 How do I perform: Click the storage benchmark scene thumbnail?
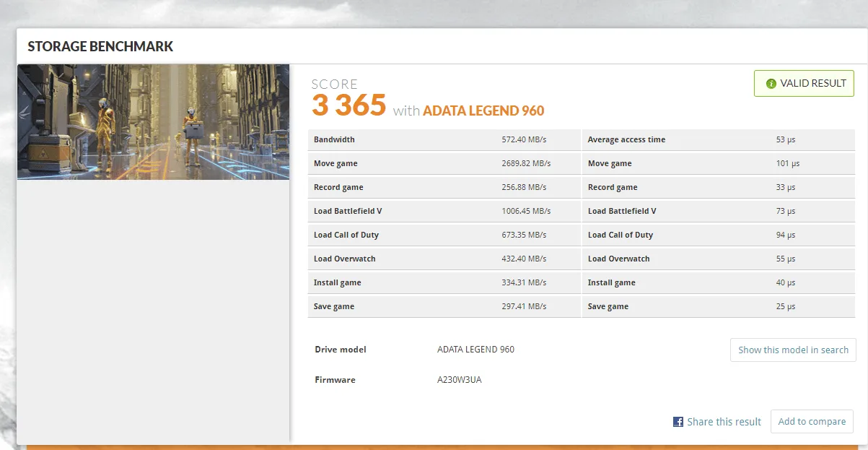[x=153, y=122]
